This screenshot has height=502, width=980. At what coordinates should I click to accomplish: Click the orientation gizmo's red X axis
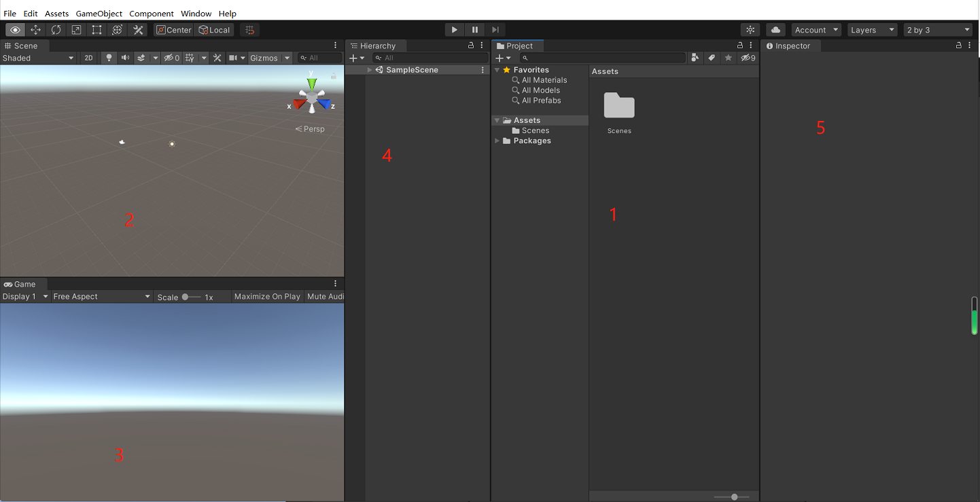click(x=298, y=104)
